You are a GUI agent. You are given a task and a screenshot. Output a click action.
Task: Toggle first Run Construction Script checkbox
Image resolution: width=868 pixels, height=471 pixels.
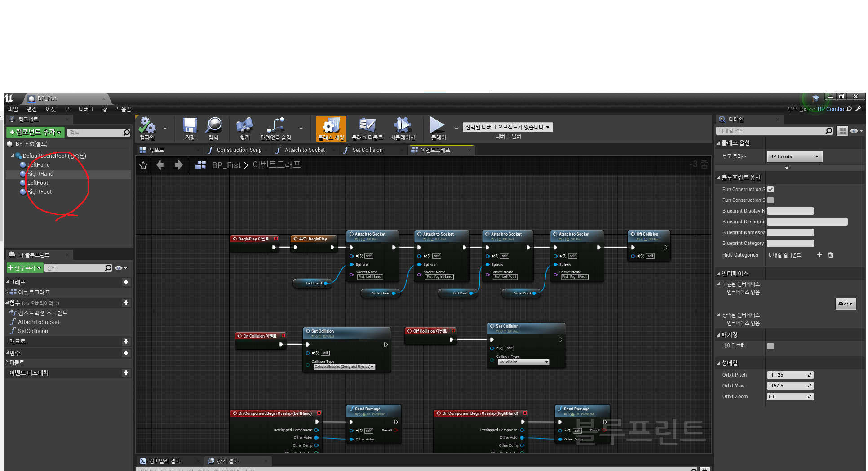coord(771,189)
